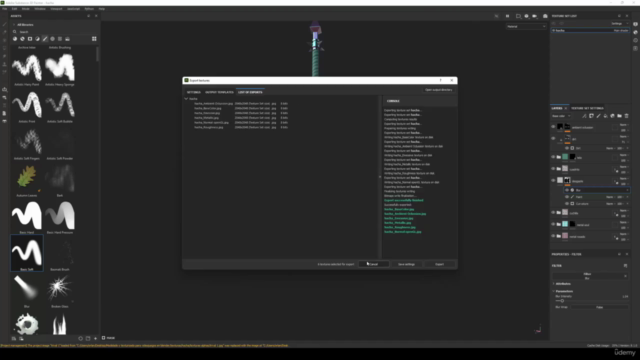The width and height of the screenshot is (640, 360).
Task: Click the pause icon in viewport toolbar
Action: 507,16
